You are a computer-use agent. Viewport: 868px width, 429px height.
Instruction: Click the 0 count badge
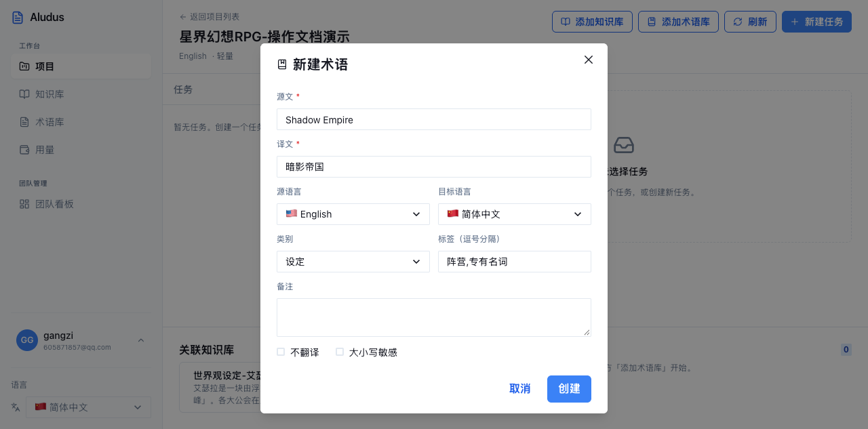pos(846,350)
